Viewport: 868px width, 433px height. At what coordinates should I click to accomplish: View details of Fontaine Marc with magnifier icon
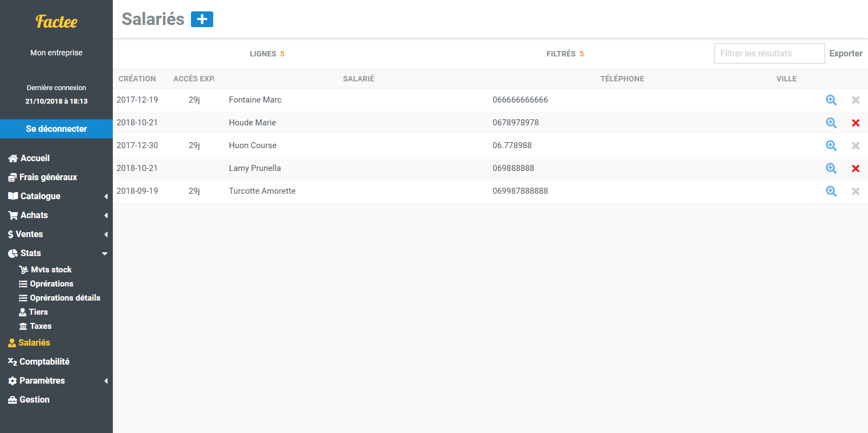pos(831,100)
